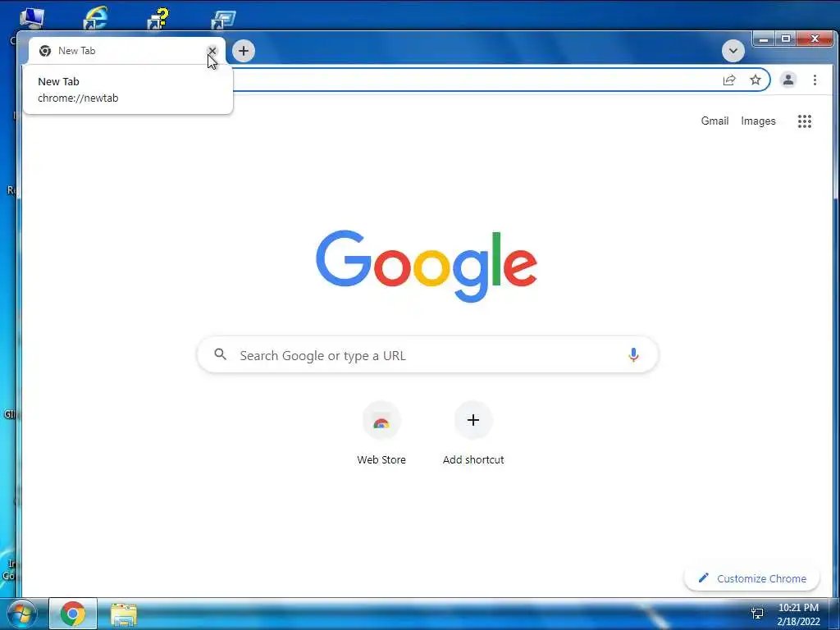Click the network tray icon

click(x=757, y=614)
